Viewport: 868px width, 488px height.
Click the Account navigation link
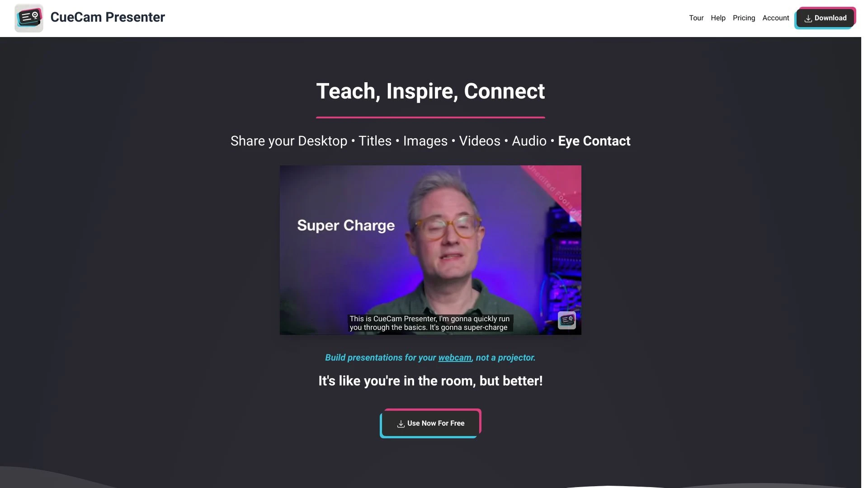(x=776, y=18)
